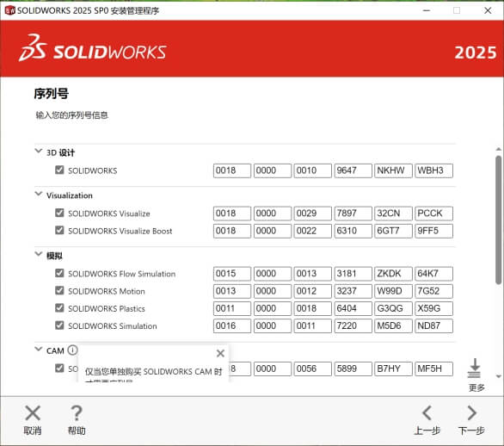Click the serial field containing NKHW

coord(393,170)
